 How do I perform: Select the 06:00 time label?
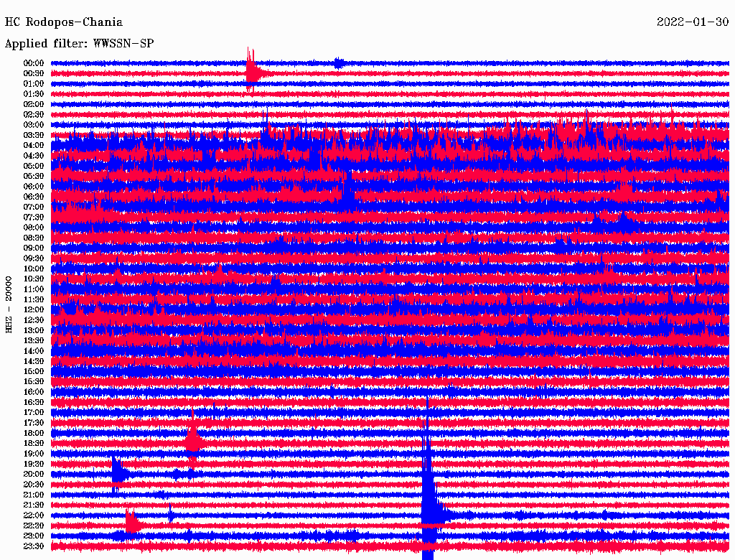tap(33, 187)
